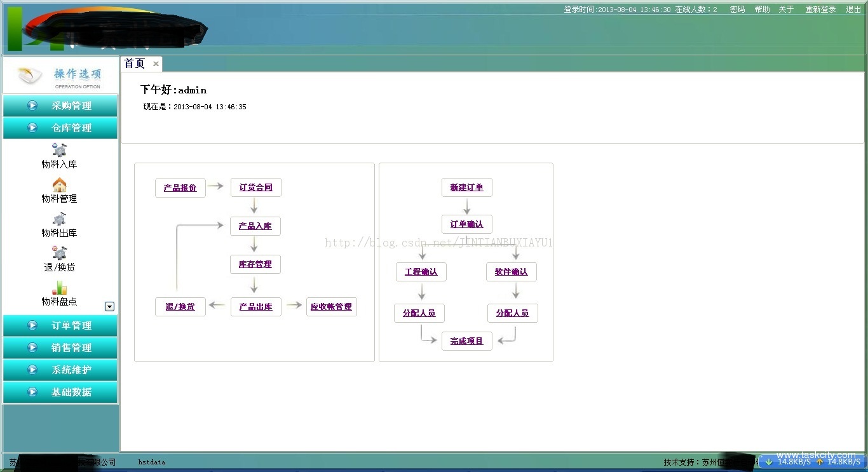Open the 产品入库 flowchart link
This screenshot has height=472, width=868.
coord(255,226)
